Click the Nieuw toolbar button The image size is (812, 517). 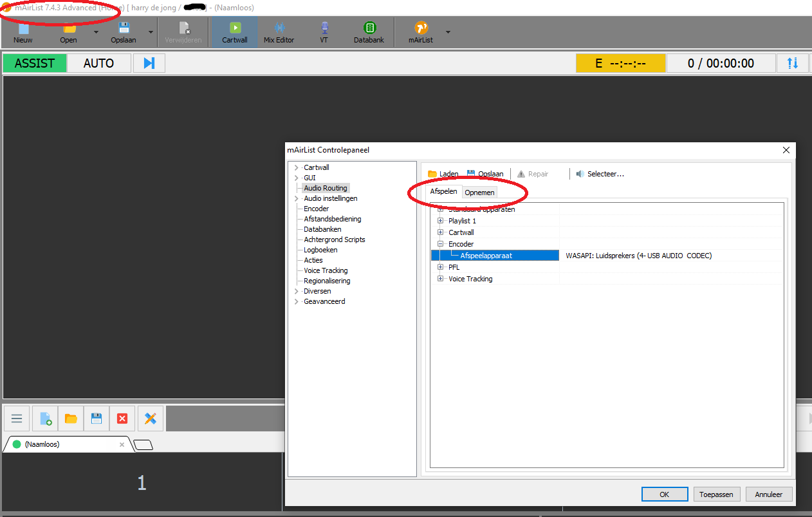click(x=23, y=33)
